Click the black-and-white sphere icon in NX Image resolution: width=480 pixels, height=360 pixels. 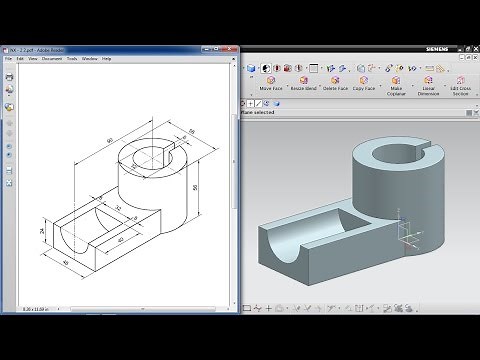[x=266, y=68]
